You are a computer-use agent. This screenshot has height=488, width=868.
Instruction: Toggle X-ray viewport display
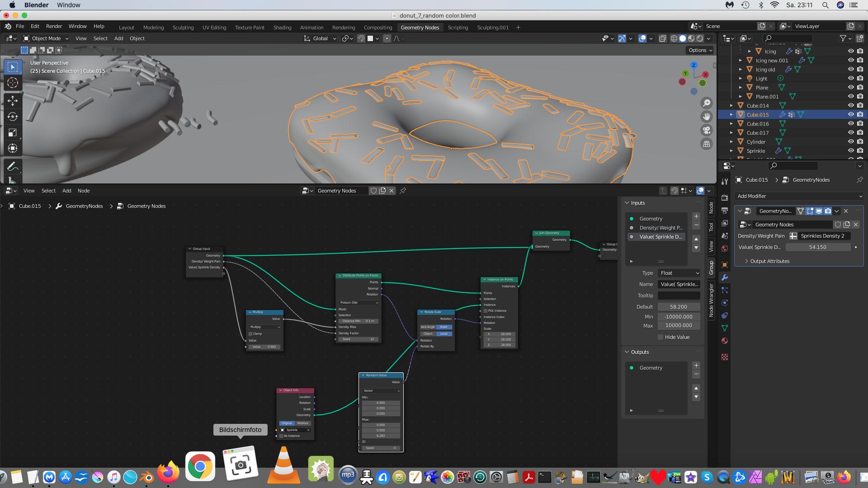click(663, 38)
